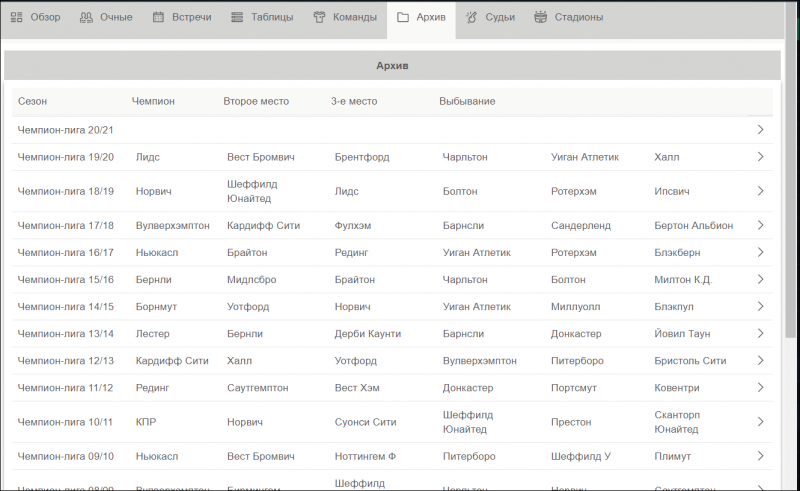Open the Чемпион-лига 19/20 season link
The width and height of the screenshot is (800, 491).
pyautogui.click(x=65, y=157)
